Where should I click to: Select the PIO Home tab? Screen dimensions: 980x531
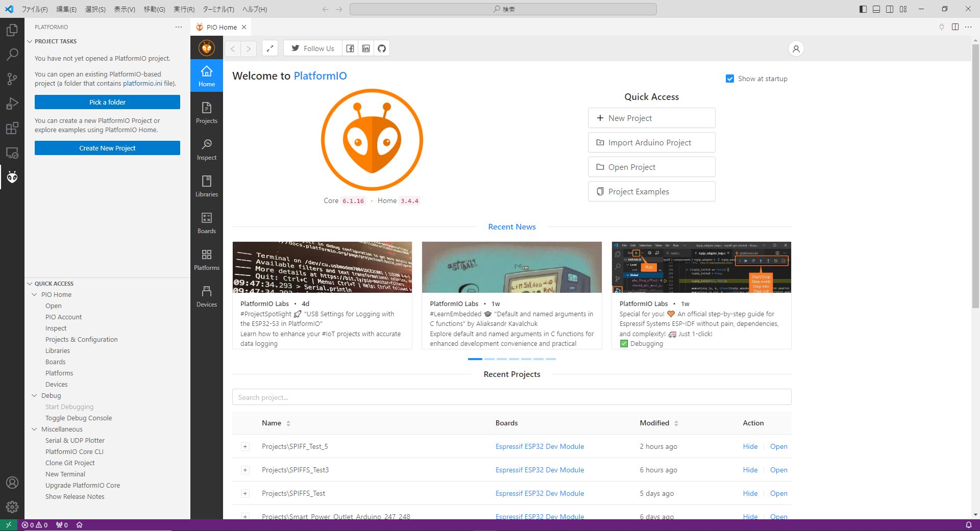(220, 27)
